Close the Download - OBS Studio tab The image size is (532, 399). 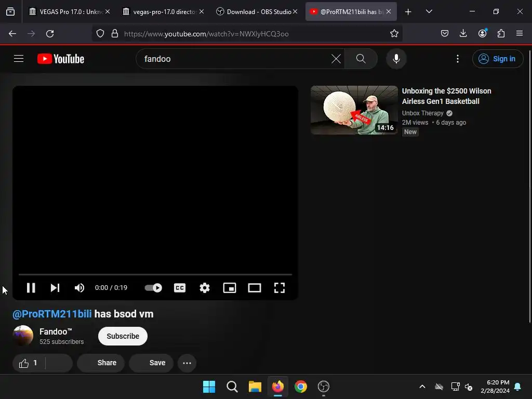click(x=295, y=11)
